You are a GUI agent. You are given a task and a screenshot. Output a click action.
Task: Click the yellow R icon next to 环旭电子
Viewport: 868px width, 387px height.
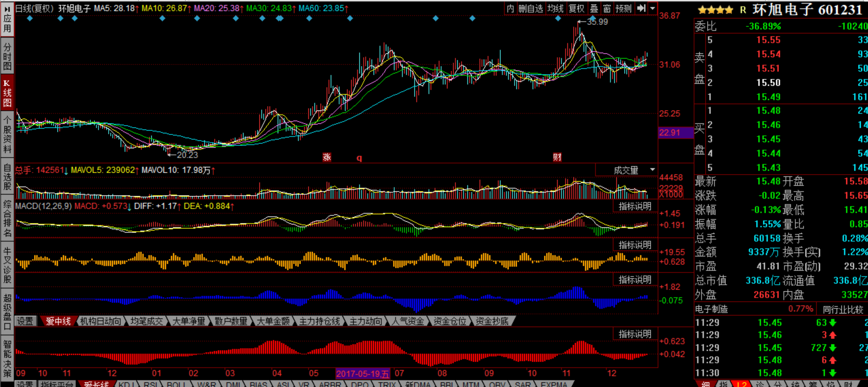pyautogui.click(x=743, y=10)
